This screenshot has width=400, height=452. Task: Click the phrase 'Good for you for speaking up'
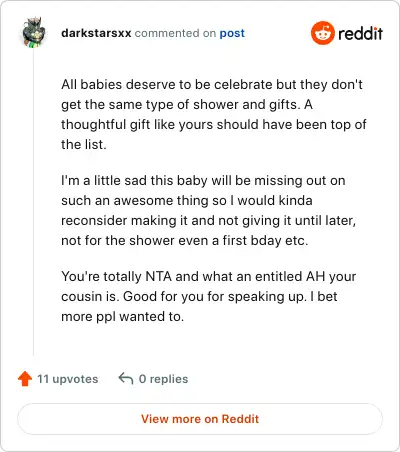point(215,296)
